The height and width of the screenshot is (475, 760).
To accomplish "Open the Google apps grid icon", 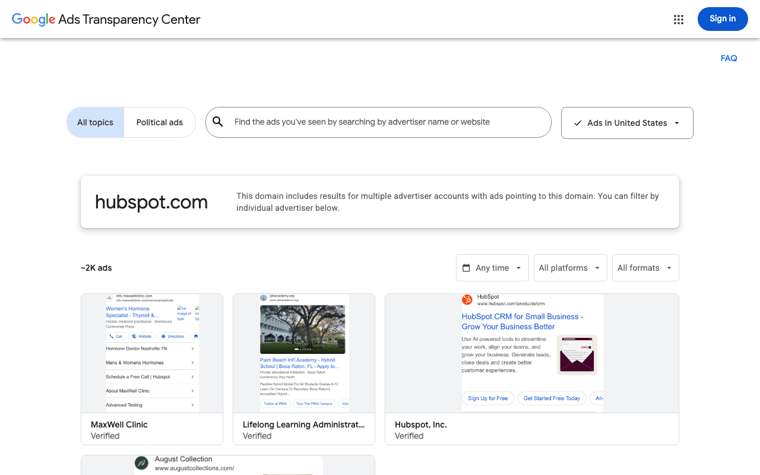I will (679, 19).
